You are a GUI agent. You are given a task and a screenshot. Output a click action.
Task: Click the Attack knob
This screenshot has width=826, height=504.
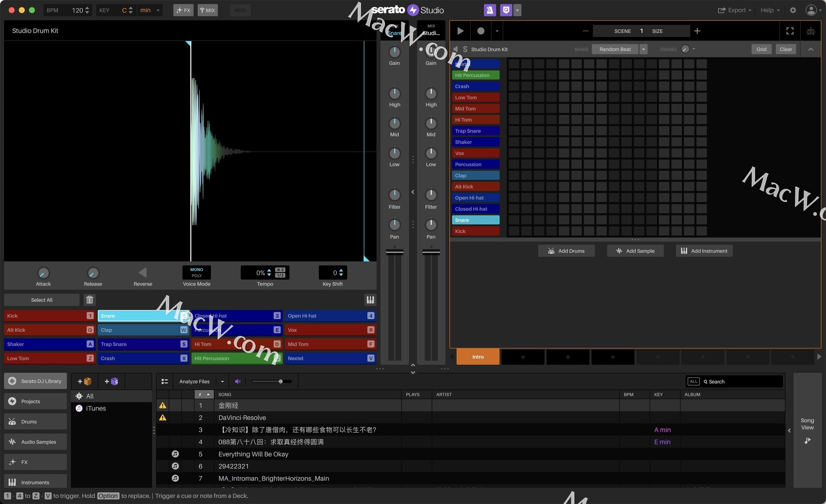pyautogui.click(x=43, y=273)
